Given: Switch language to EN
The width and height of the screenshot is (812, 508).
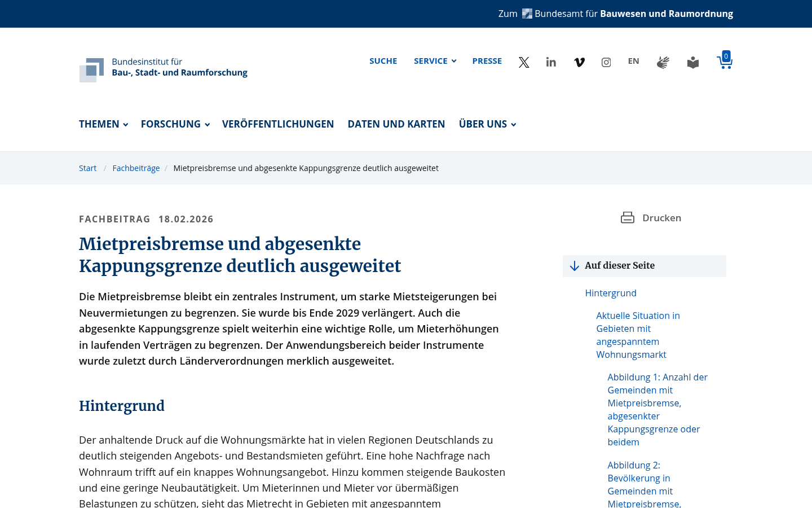Looking at the screenshot, I should [x=634, y=61].
